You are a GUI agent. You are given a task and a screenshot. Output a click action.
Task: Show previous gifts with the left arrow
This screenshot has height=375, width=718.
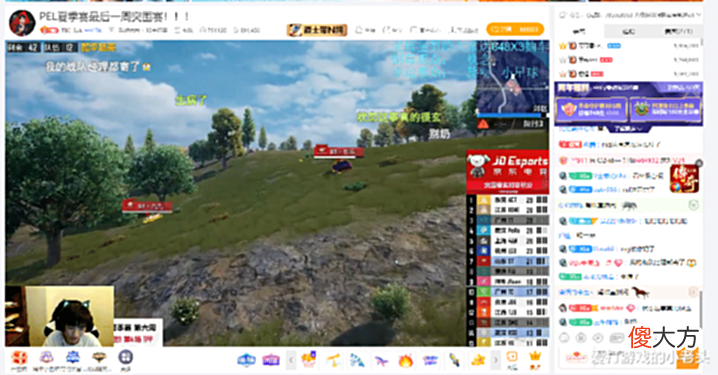(x=291, y=360)
